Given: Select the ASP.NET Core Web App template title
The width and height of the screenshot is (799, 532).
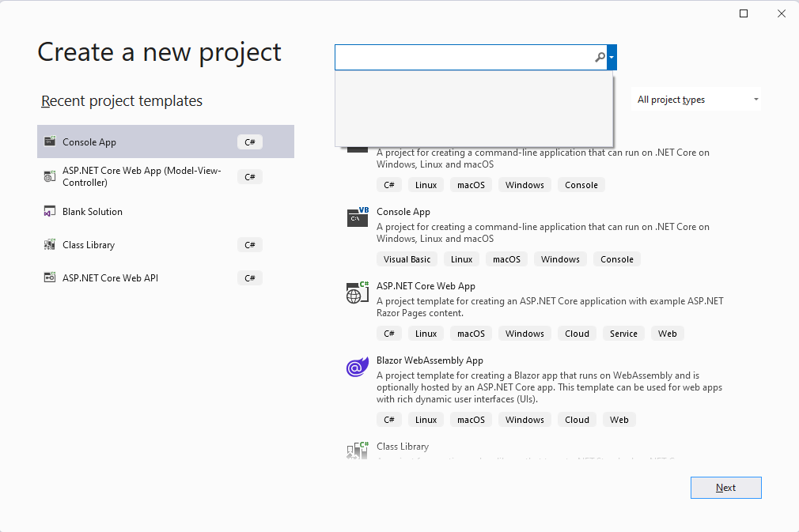Looking at the screenshot, I should coord(426,286).
